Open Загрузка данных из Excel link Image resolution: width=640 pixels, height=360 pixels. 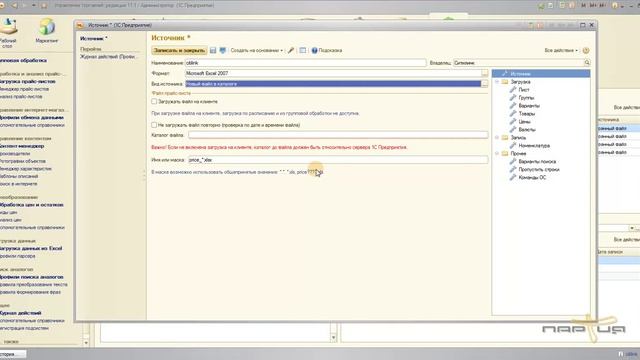click(x=31, y=248)
